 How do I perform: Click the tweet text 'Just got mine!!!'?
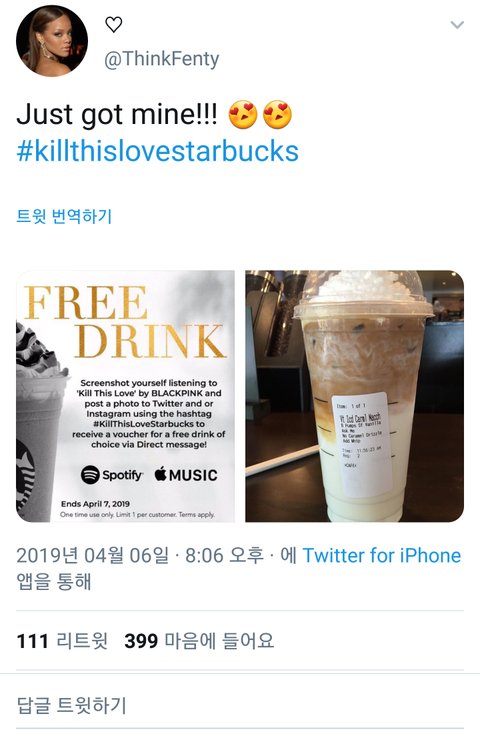pos(117,115)
